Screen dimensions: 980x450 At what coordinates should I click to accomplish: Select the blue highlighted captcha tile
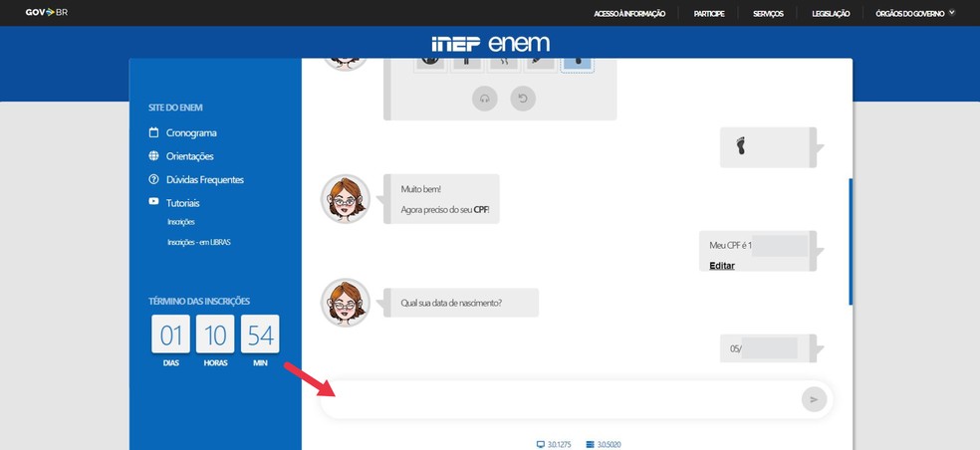(x=578, y=65)
